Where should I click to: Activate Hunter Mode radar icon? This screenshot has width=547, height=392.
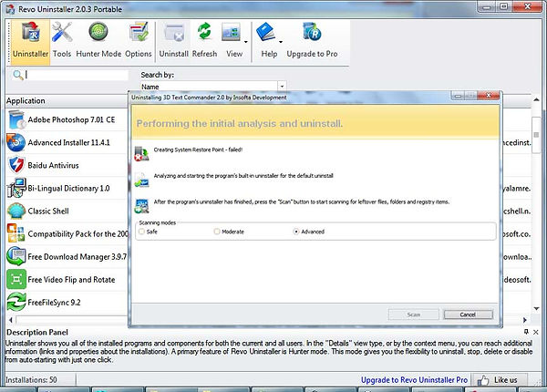pos(98,32)
